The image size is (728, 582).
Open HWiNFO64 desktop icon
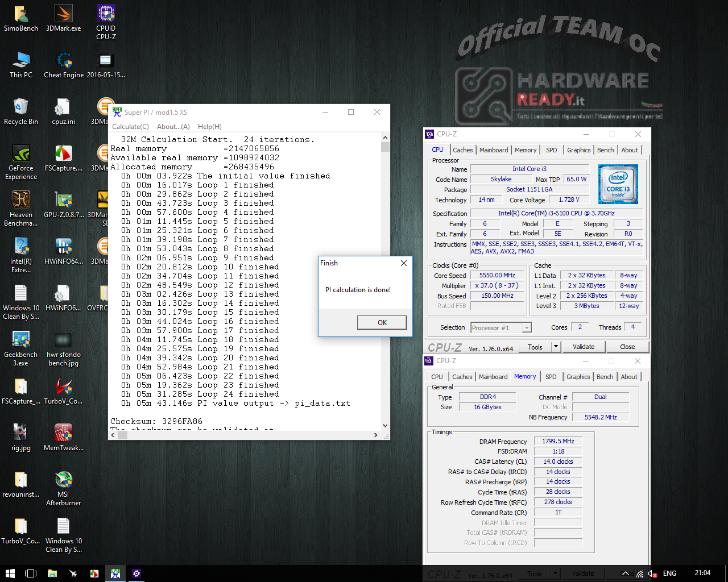pos(64,251)
